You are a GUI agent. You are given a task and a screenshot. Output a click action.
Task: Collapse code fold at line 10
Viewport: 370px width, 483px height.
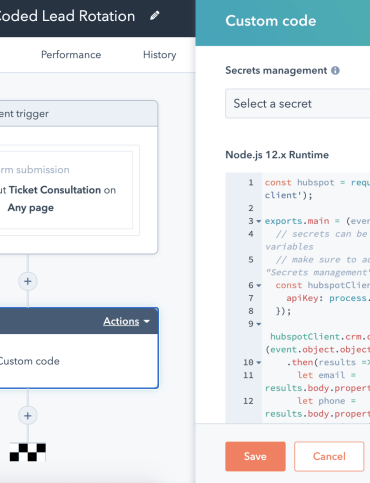tap(259, 363)
